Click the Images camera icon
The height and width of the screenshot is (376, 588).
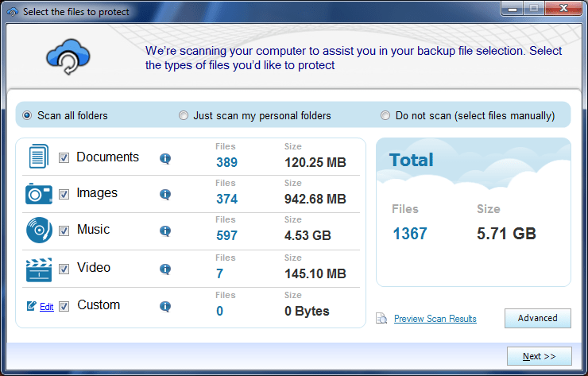[38, 193]
